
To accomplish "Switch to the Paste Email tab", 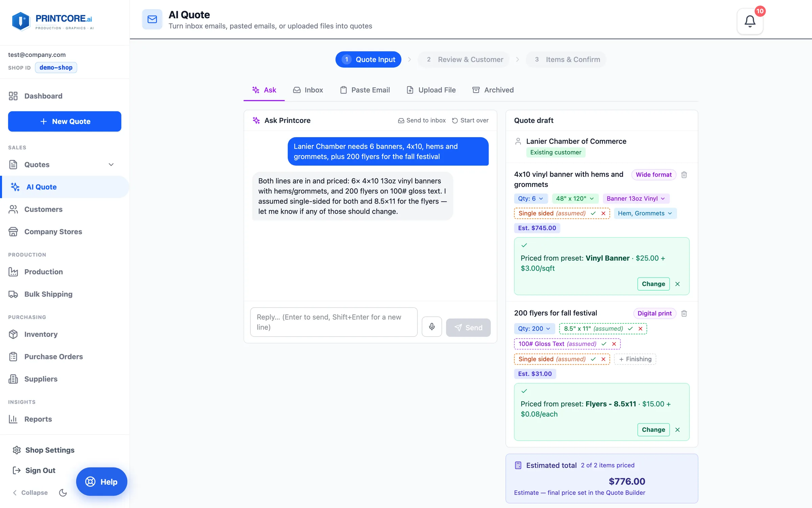I will [x=365, y=90].
